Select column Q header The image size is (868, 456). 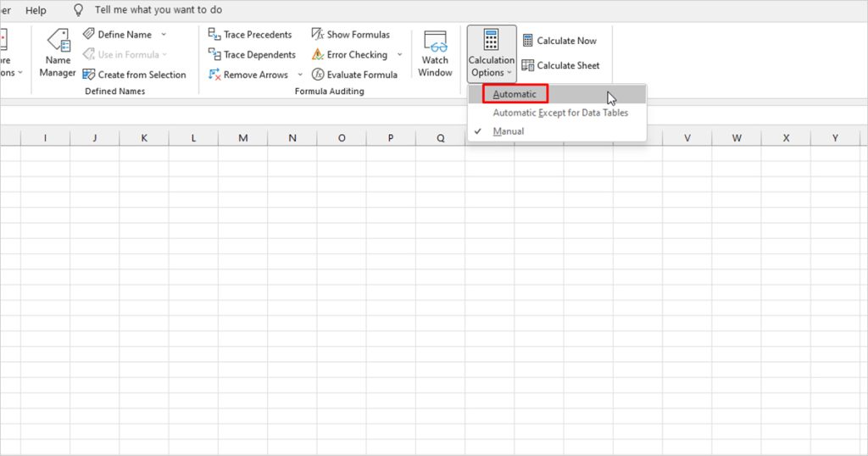coord(441,138)
